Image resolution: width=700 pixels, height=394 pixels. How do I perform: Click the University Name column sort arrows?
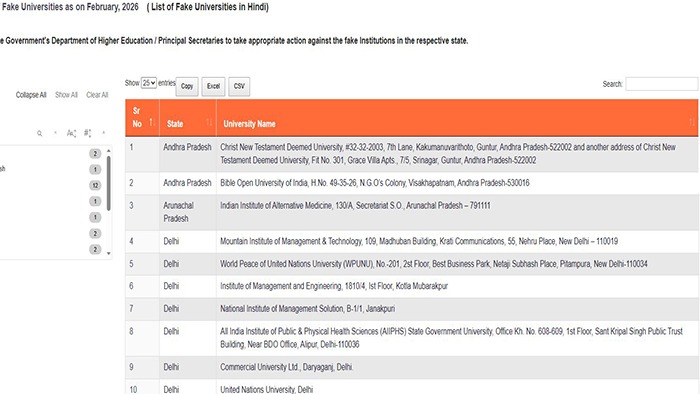(692, 122)
